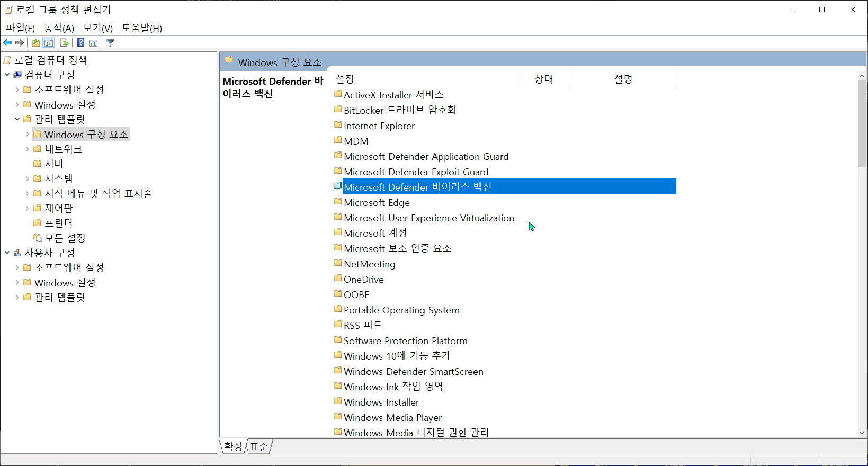
Task: Select Microsoft Defender Exploit Guard
Action: coord(416,172)
